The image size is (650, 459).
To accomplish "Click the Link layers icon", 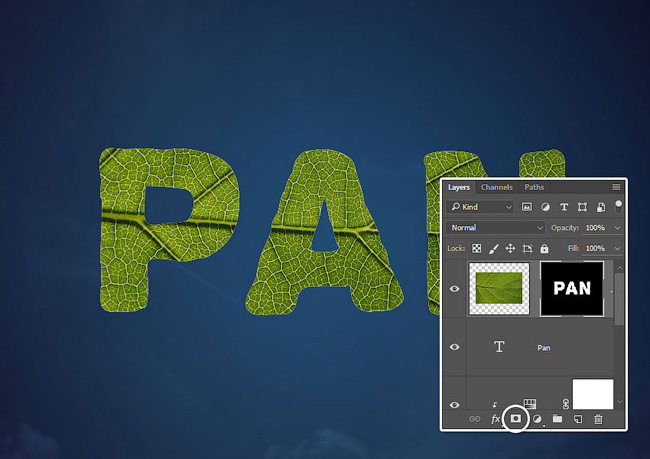I will 475,419.
